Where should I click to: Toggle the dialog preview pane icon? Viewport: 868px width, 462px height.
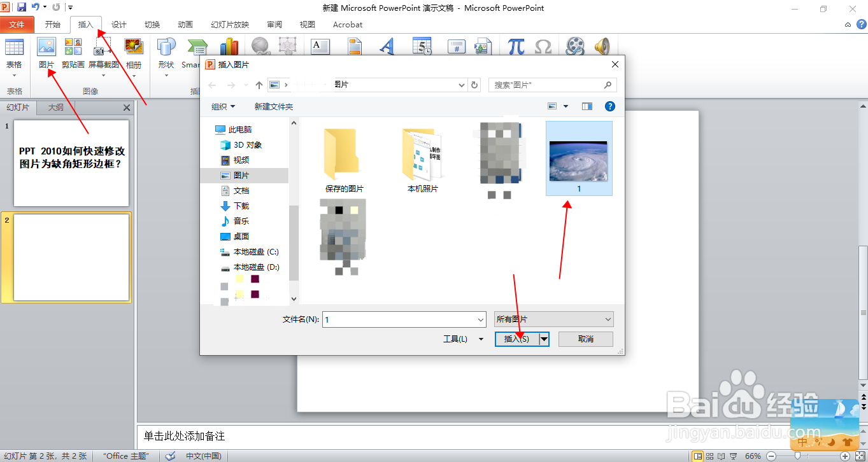coord(587,106)
